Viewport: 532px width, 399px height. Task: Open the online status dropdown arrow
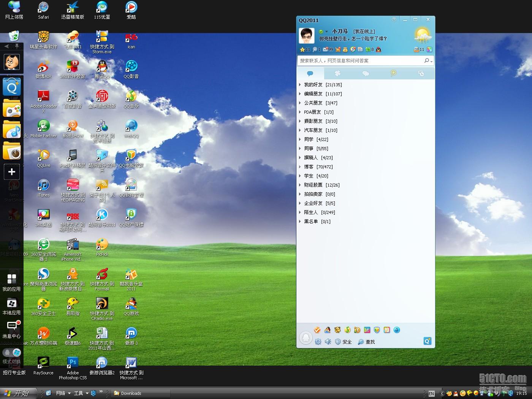tap(326, 32)
